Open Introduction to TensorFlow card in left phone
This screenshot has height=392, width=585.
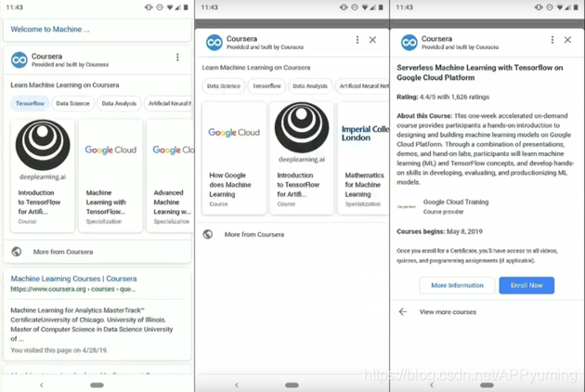(x=43, y=176)
